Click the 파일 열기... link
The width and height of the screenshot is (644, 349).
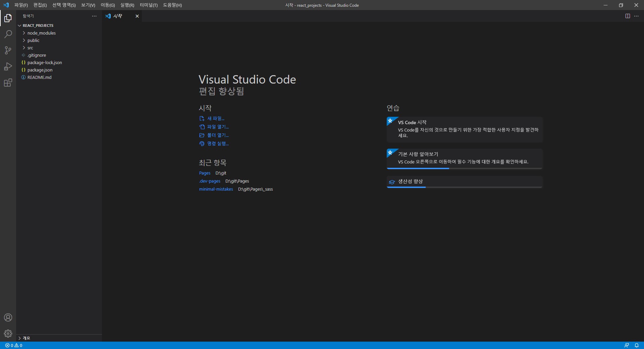[214, 127]
